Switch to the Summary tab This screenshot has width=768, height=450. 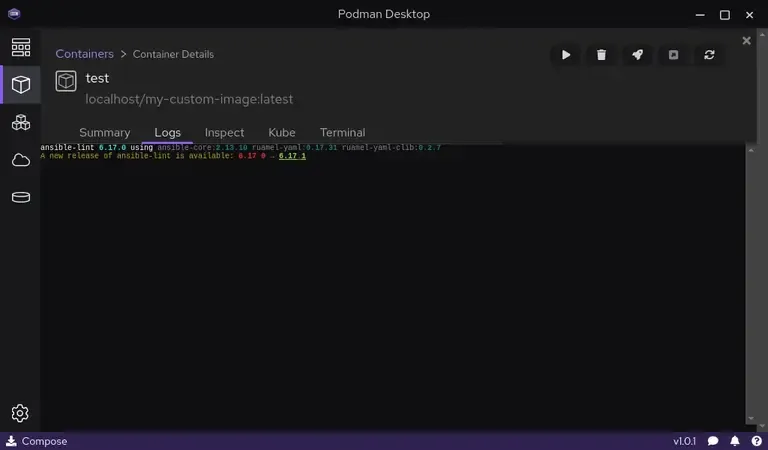click(105, 133)
